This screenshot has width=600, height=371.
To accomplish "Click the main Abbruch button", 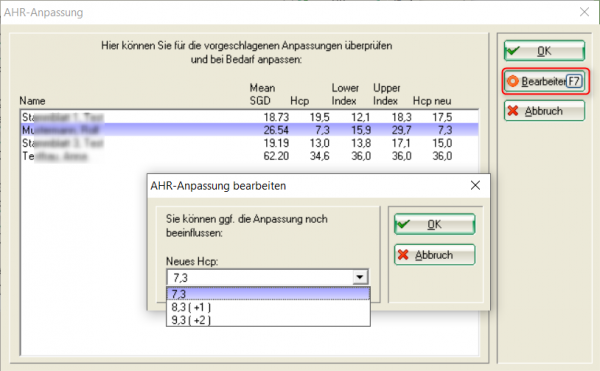I will (544, 111).
